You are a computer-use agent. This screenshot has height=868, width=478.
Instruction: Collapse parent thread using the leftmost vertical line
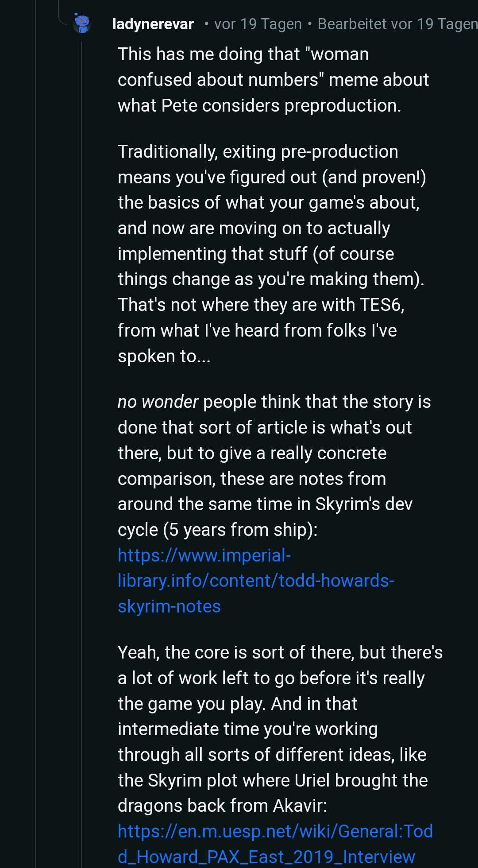35,399
